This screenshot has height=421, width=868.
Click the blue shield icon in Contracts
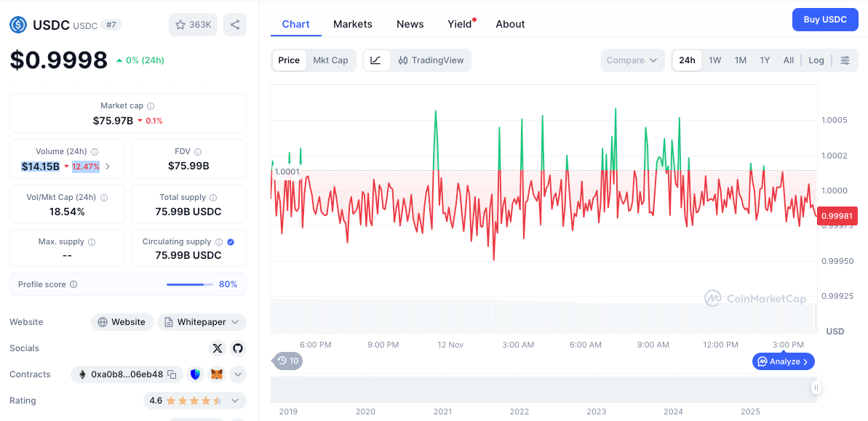[x=195, y=374]
